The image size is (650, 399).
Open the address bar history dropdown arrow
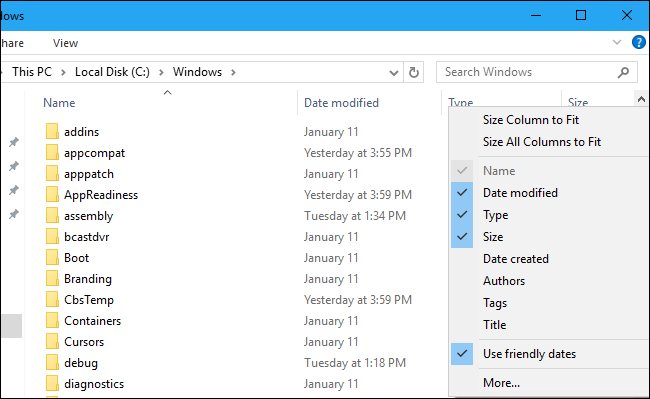[394, 73]
